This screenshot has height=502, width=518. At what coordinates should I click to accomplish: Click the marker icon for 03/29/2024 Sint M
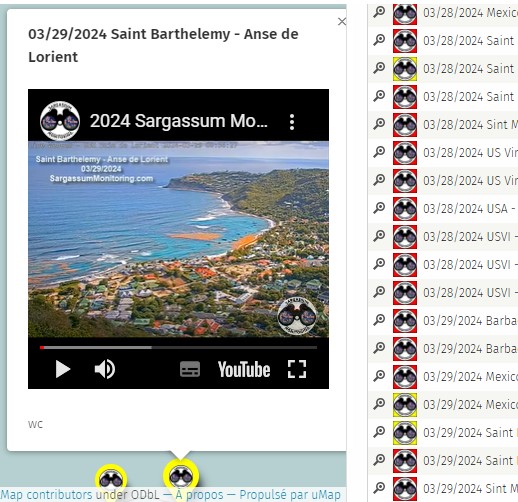(x=405, y=489)
